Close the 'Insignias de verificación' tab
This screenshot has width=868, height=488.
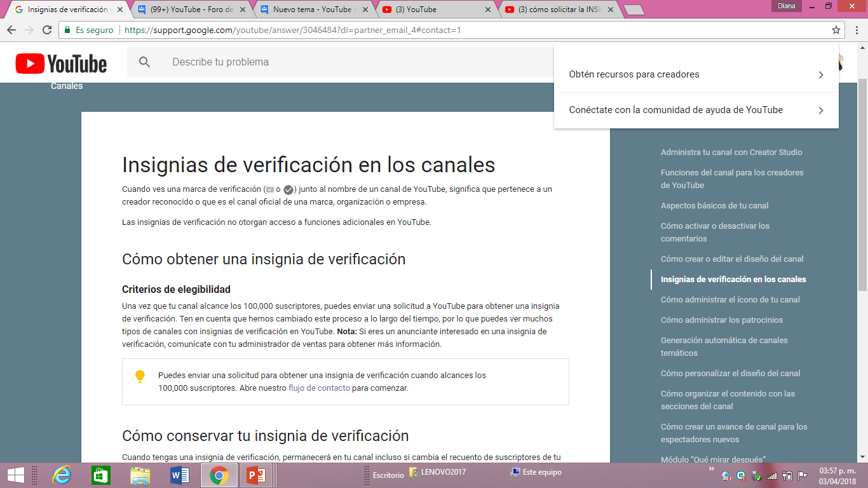tap(119, 10)
